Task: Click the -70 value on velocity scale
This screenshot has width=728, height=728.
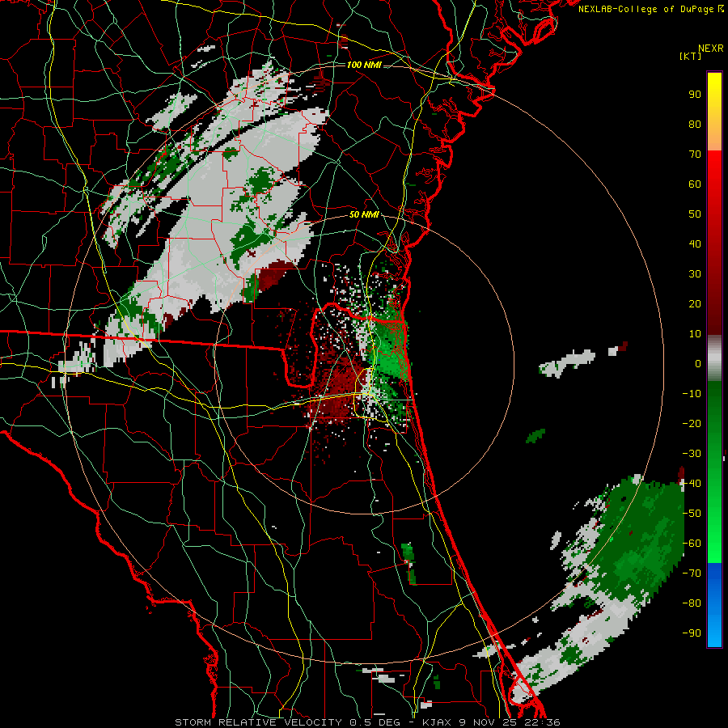Action: [692, 574]
